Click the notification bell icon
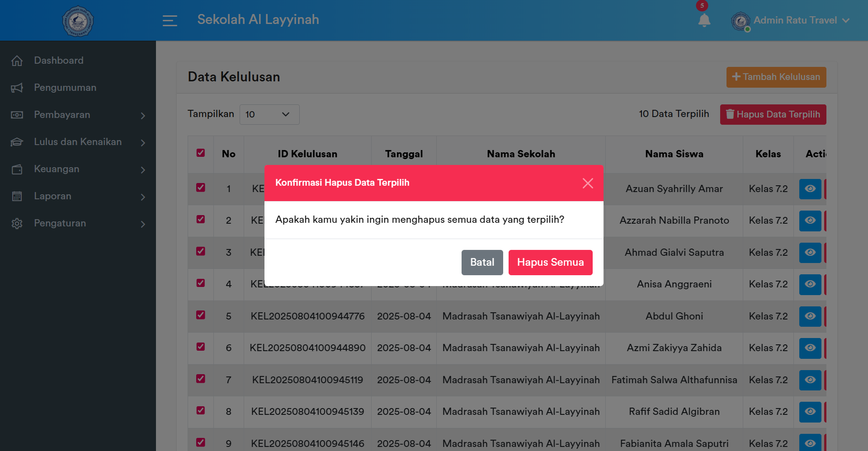The height and width of the screenshot is (451, 868). point(704,20)
